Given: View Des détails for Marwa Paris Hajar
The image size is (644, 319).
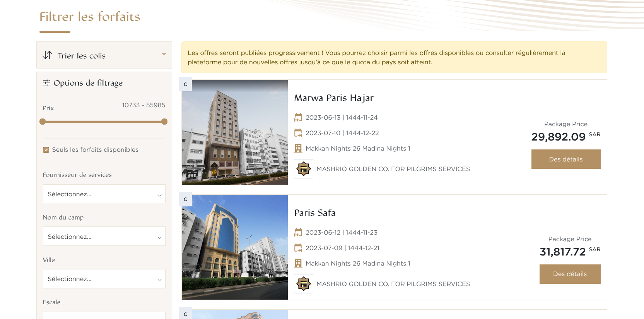Looking at the screenshot, I should [x=566, y=159].
